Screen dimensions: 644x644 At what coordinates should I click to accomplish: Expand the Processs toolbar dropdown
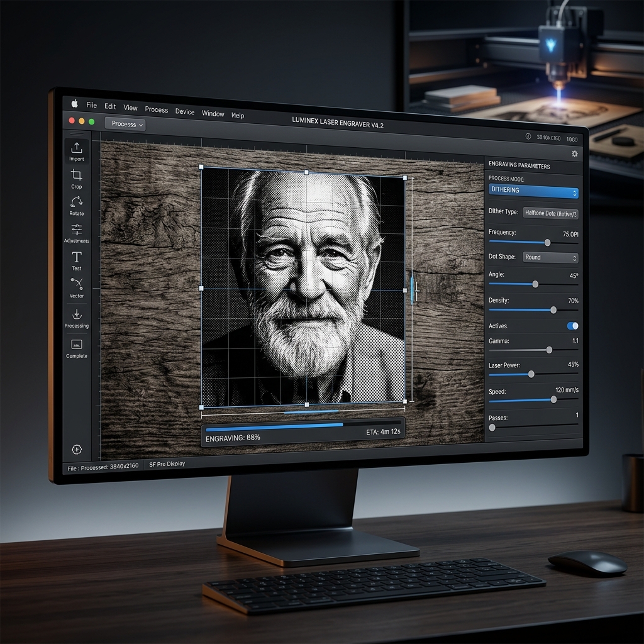[125, 124]
